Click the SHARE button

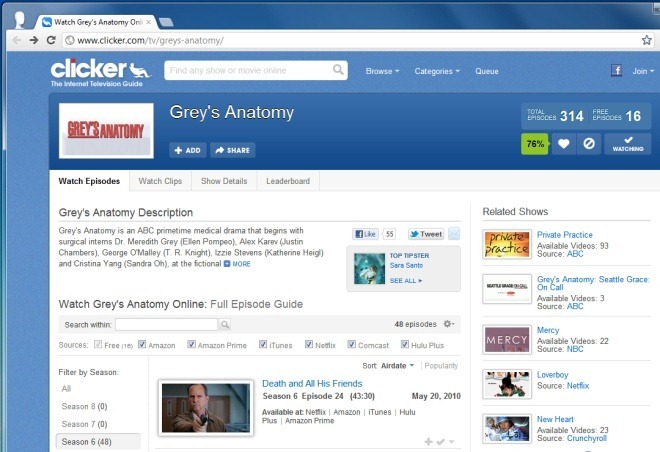pos(233,150)
